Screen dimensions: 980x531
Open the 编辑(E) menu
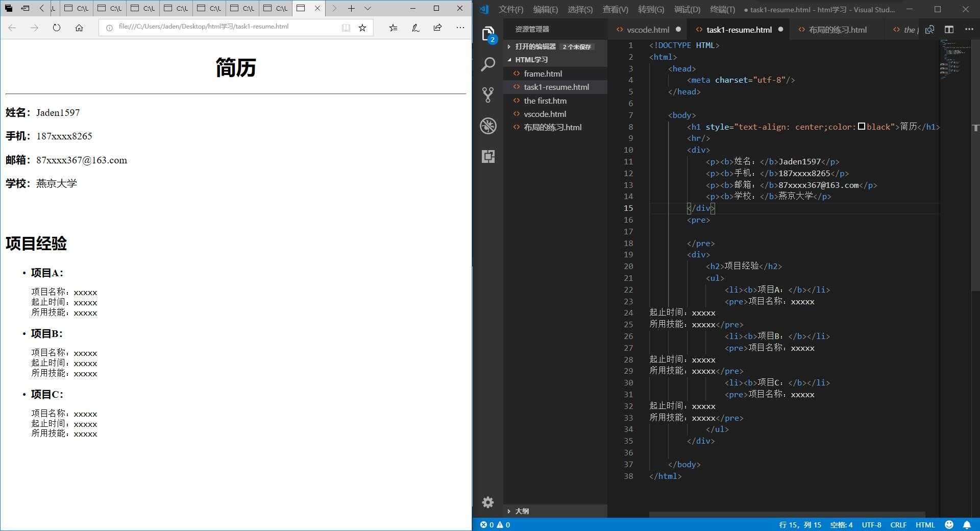click(546, 9)
